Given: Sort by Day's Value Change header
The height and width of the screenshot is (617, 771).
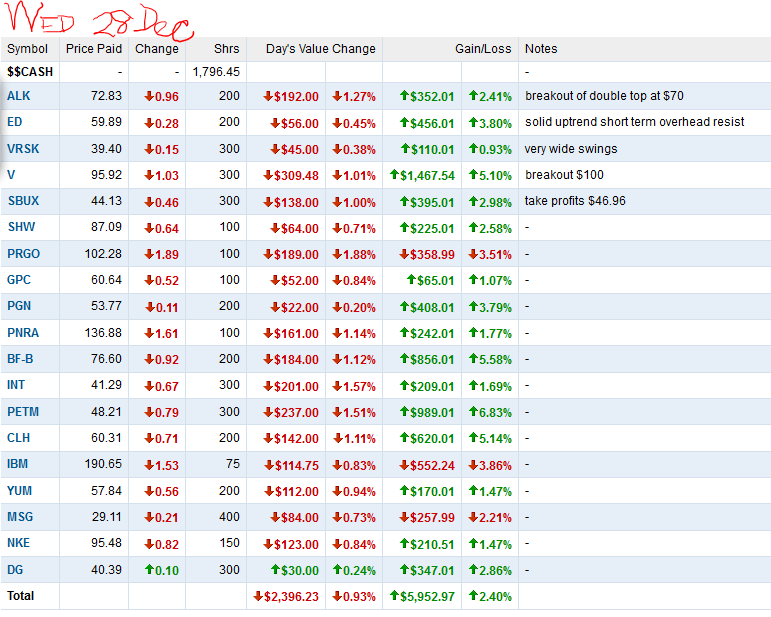Looking at the screenshot, I should [x=321, y=49].
